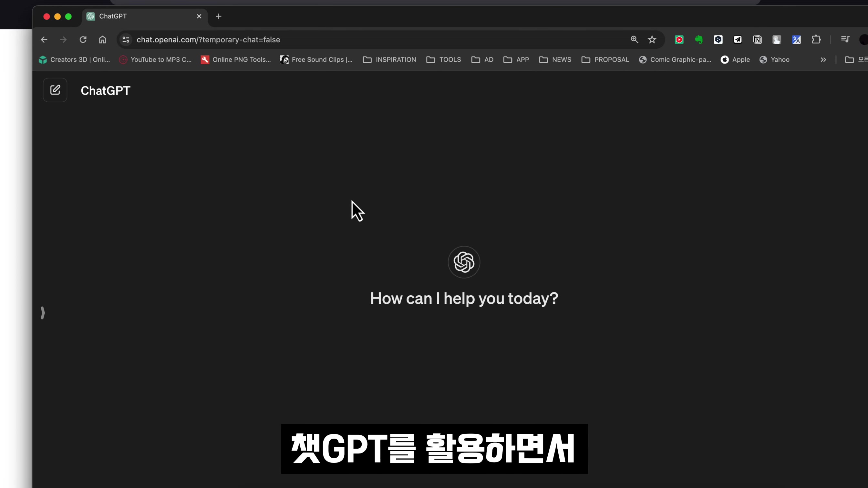The height and width of the screenshot is (488, 868).
Task: Open the Apple bookmark
Action: (735, 60)
